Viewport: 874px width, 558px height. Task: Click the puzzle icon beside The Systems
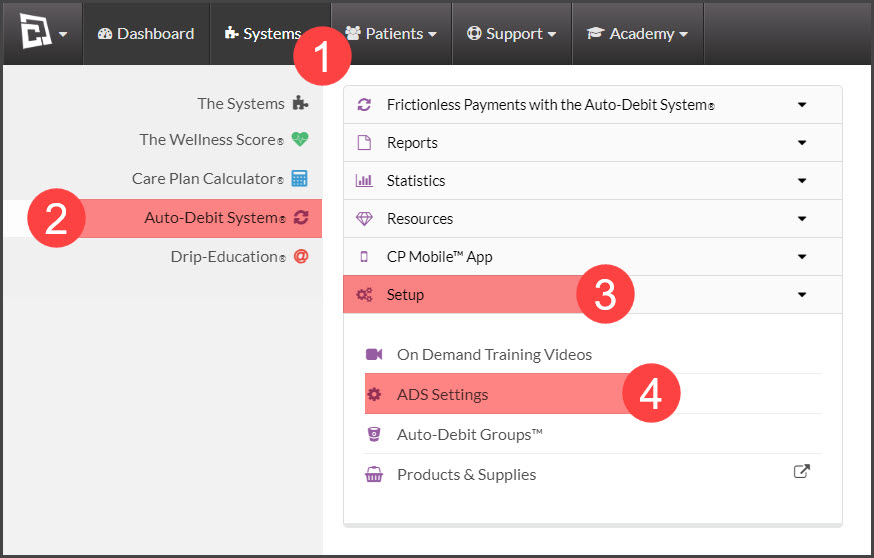click(300, 103)
